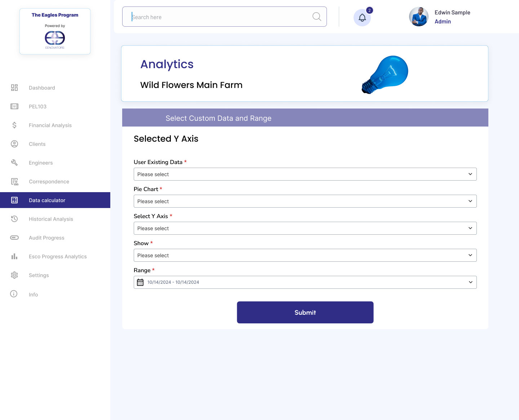Click the Dashboard grid icon
519x420 pixels.
pos(14,88)
